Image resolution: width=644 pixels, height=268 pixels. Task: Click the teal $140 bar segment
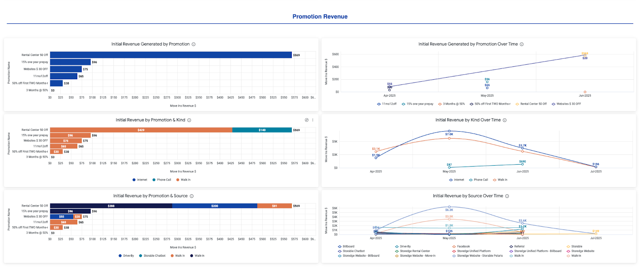point(262,130)
